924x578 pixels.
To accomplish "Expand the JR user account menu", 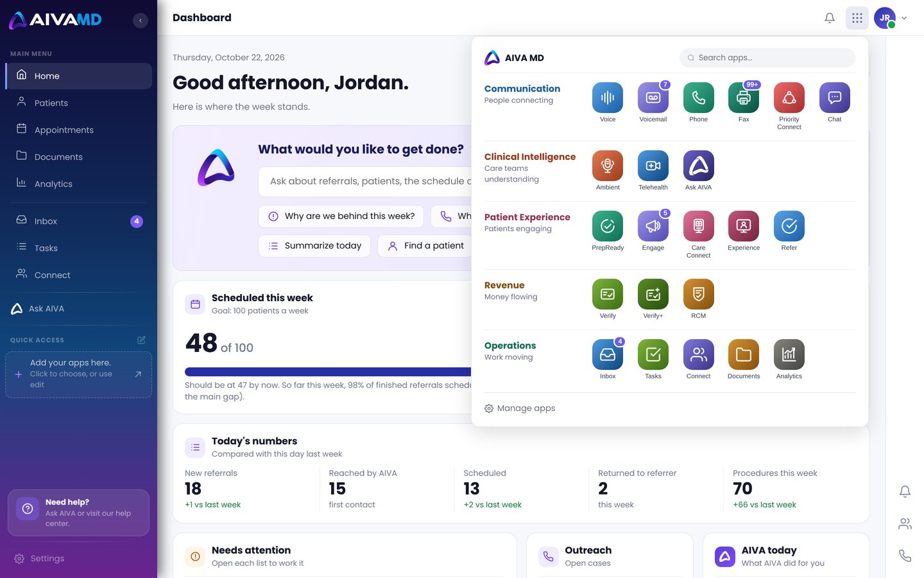I will (890, 18).
